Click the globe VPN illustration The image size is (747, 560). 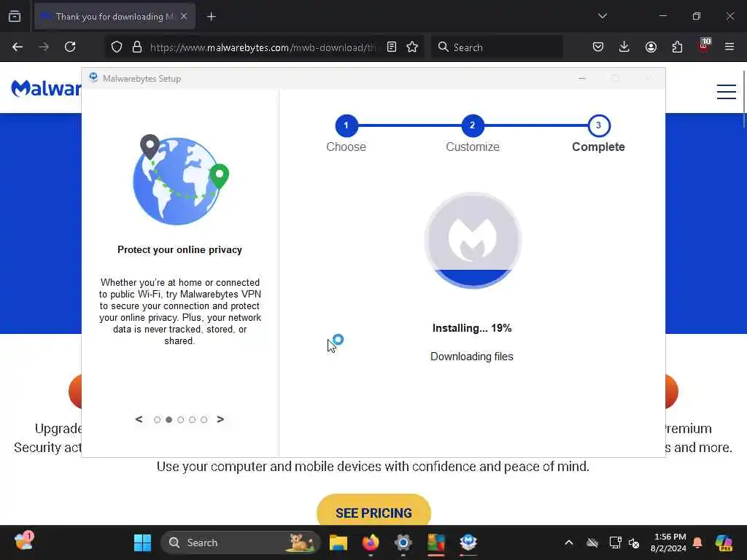tap(181, 179)
